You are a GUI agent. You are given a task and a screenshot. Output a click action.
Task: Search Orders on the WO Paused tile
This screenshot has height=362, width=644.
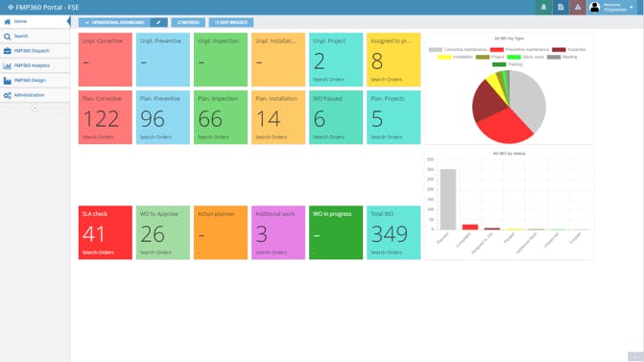pyautogui.click(x=328, y=136)
